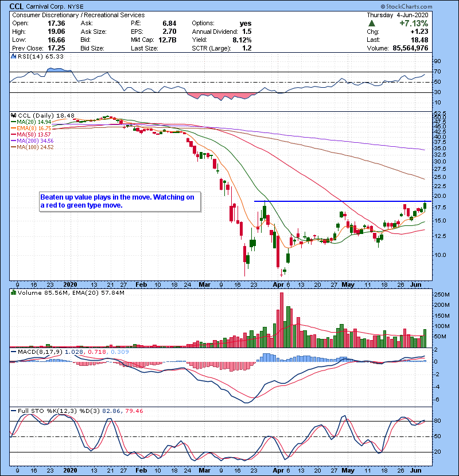The image size is (459, 476).
Task: Click the RSI indicator icon beside RSI(14)
Action: point(13,56)
